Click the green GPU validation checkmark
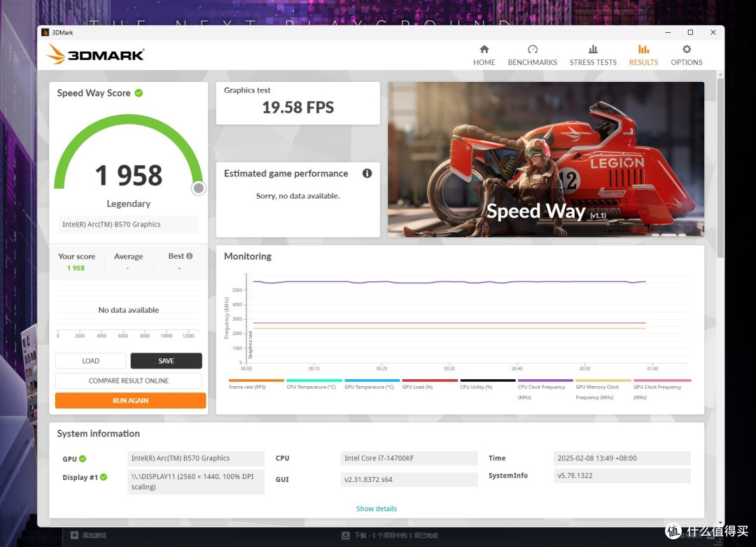Image resolution: width=756 pixels, height=547 pixels. click(x=83, y=459)
